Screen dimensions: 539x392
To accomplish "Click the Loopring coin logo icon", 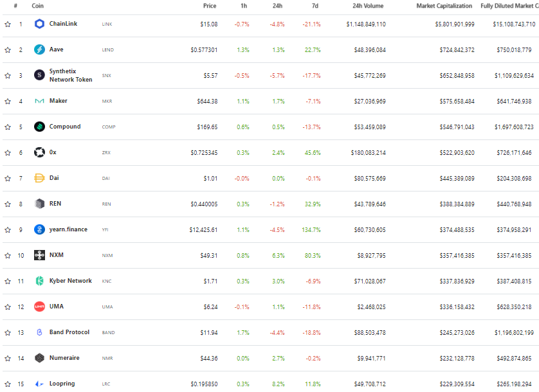I will (x=39, y=384).
